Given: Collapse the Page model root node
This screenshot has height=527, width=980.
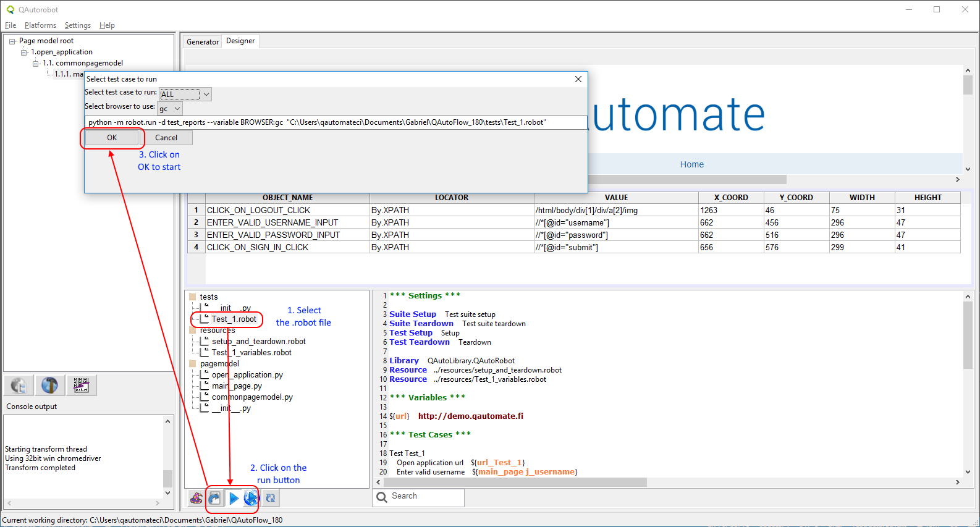Looking at the screenshot, I should coord(12,41).
